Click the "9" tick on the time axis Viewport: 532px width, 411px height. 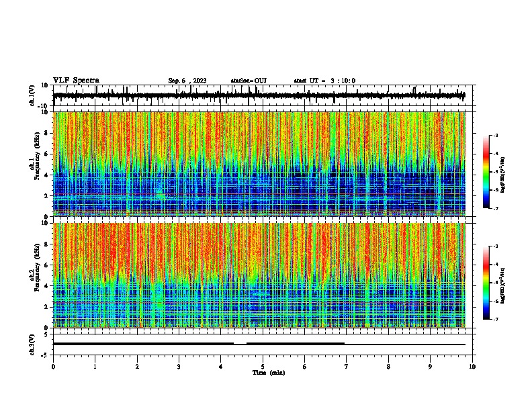(430, 367)
